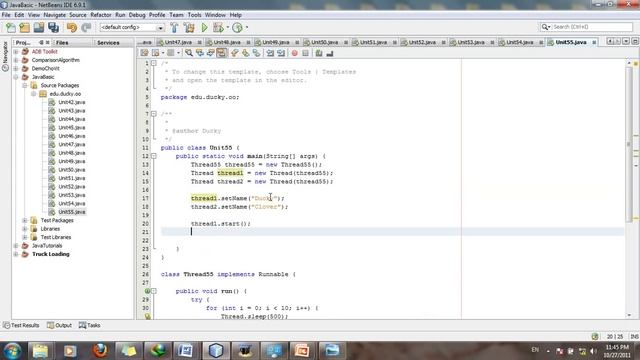
Task: Click the Profile Main Project icon
Action: tap(237, 27)
